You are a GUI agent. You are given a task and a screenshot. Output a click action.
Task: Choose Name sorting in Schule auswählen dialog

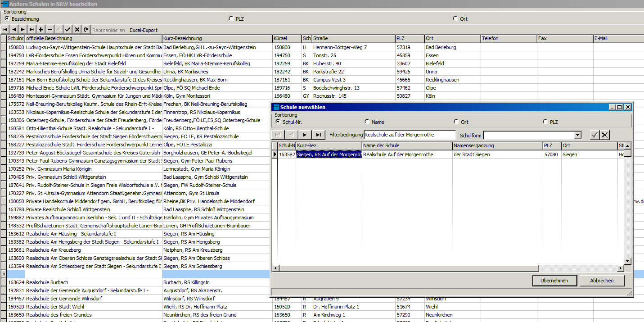click(x=367, y=122)
